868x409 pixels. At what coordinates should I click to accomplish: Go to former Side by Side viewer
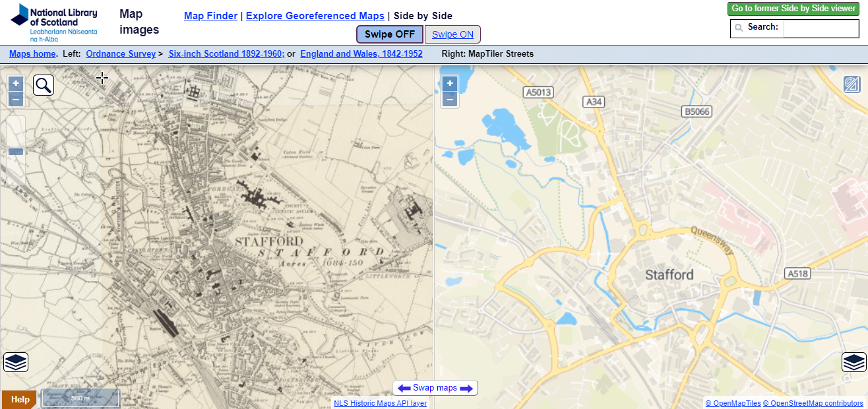coord(792,9)
